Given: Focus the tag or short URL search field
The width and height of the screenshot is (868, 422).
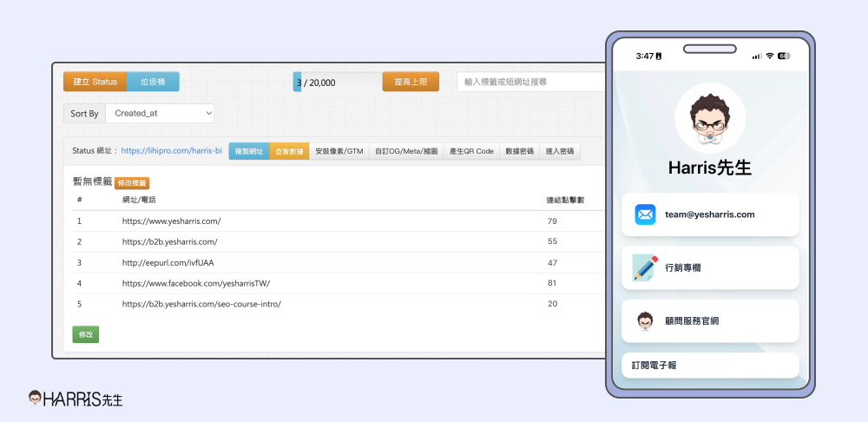Looking at the screenshot, I should [x=531, y=82].
